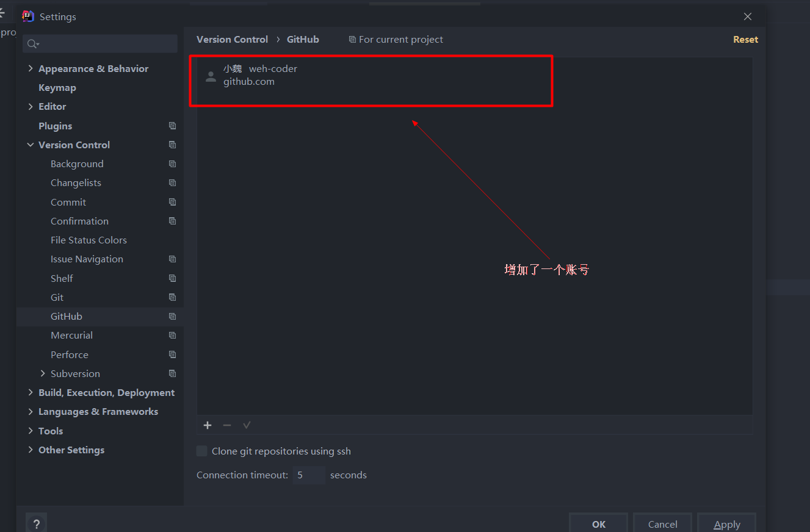Click the project-level icon beside GitHub
Viewport: 810px width, 532px height.
pyautogui.click(x=172, y=316)
